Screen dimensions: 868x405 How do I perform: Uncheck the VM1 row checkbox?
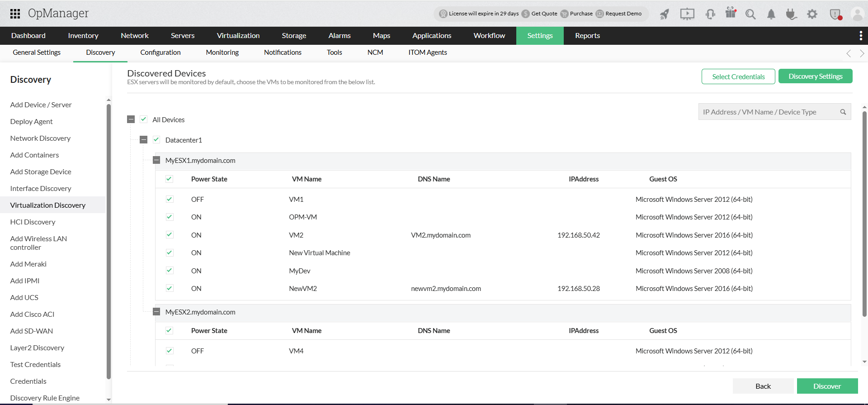(x=170, y=199)
